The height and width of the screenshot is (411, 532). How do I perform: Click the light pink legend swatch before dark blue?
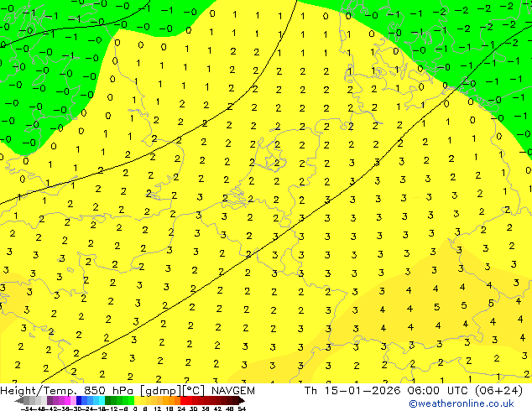click(x=73, y=401)
